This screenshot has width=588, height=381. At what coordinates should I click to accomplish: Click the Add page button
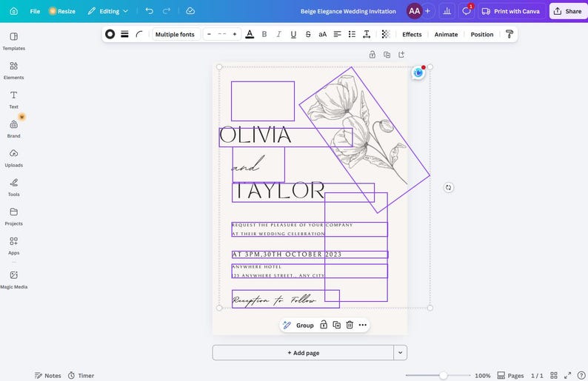tap(303, 353)
